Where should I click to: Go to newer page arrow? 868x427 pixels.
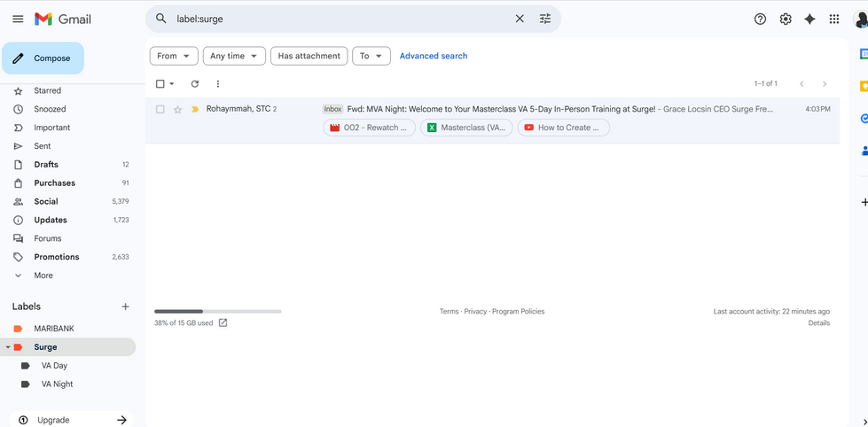pos(802,84)
